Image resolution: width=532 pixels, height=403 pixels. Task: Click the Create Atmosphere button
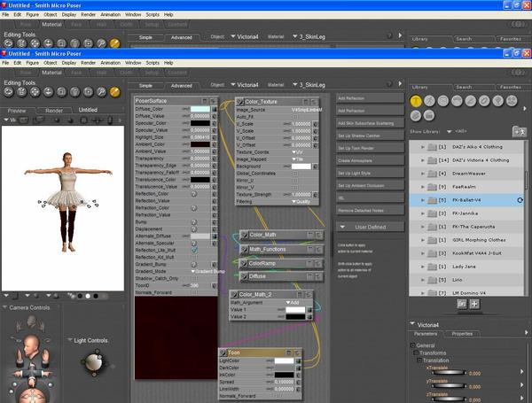click(370, 160)
